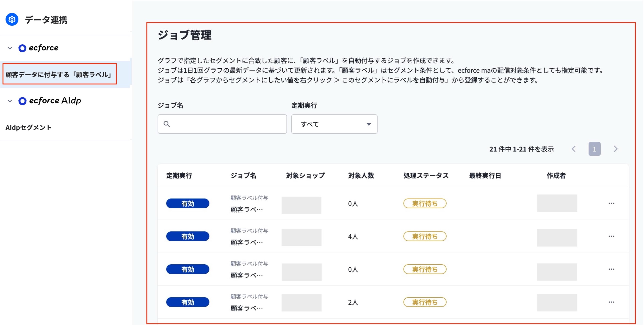This screenshot has width=644, height=325.
Task: Click 実行待ち status in the 4人 row
Action: pos(425,236)
